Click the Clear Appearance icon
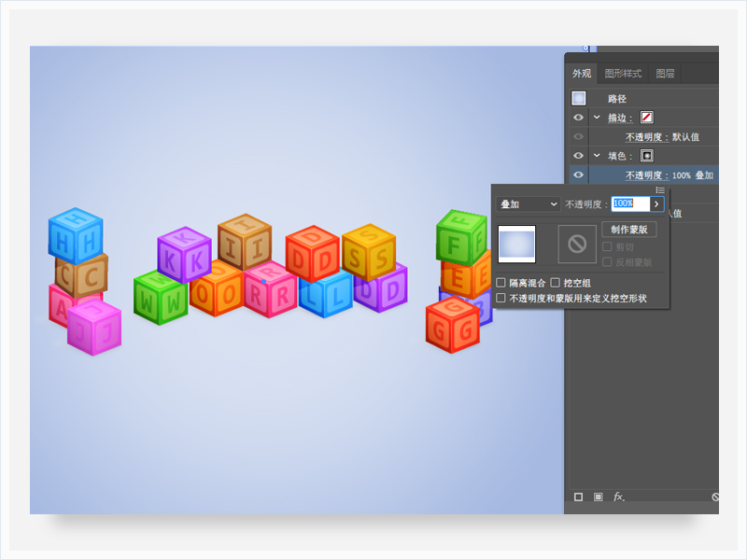Screen dimensions: 747x560 coord(715,497)
